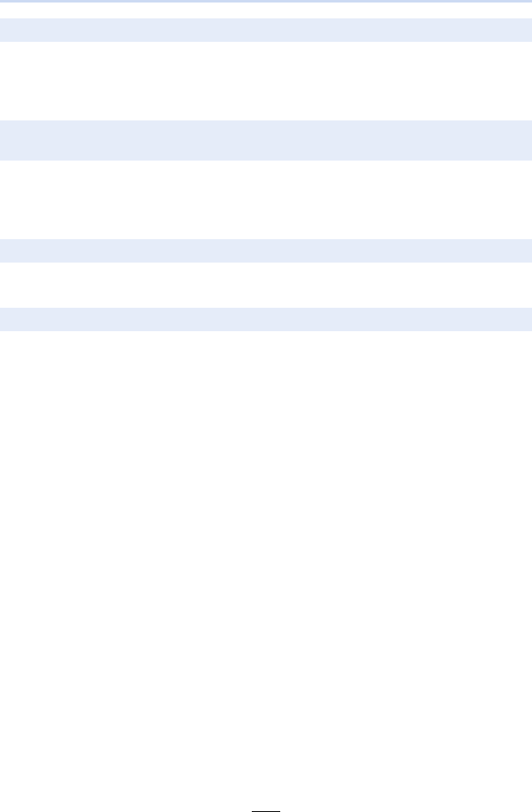Click white gap between second and third bands
The image size is (532, 812).
click(266, 199)
